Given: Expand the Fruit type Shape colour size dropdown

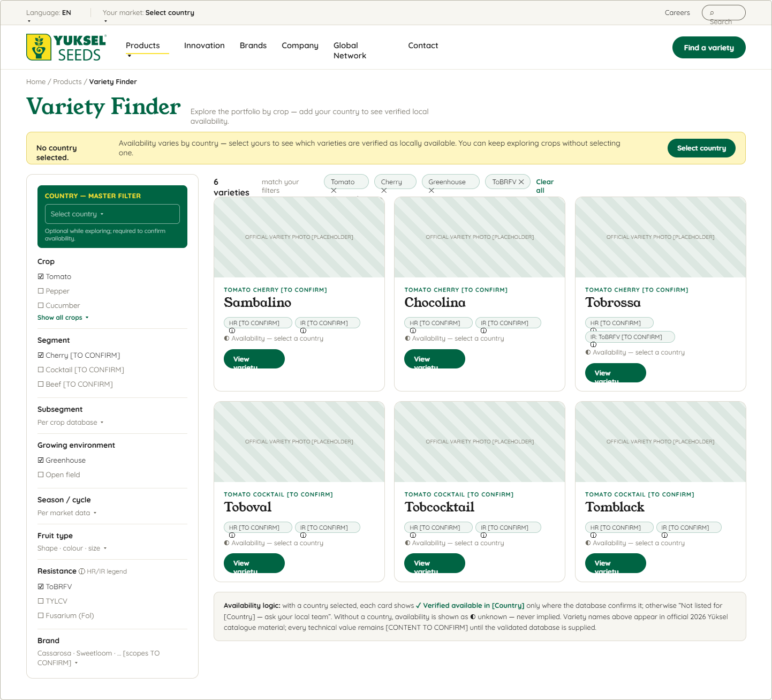Looking at the screenshot, I should tap(72, 548).
